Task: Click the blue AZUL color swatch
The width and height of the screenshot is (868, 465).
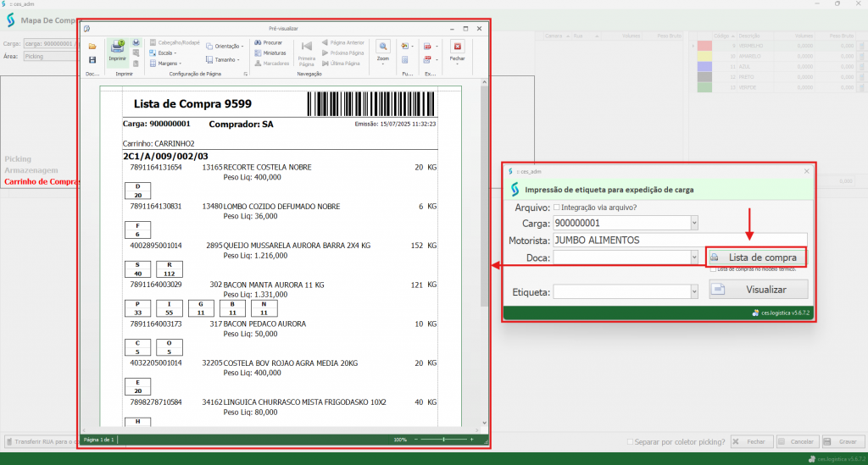Action: click(x=704, y=67)
